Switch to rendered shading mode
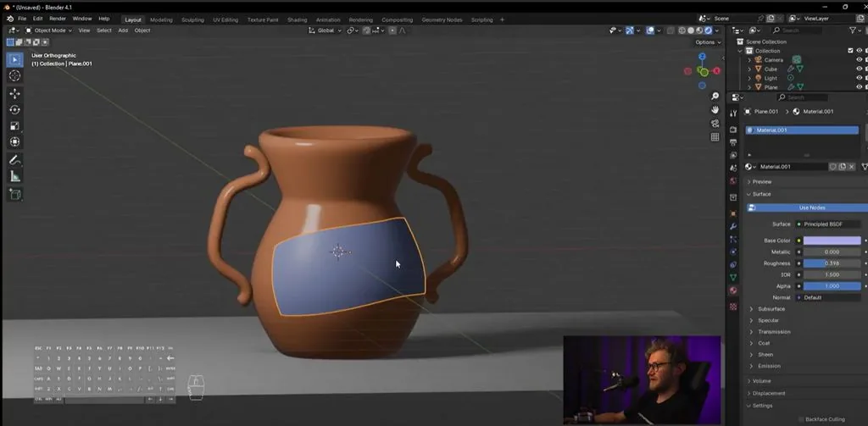Image resolution: width=868 pixels, height=426 pixels. pos(708,30)
